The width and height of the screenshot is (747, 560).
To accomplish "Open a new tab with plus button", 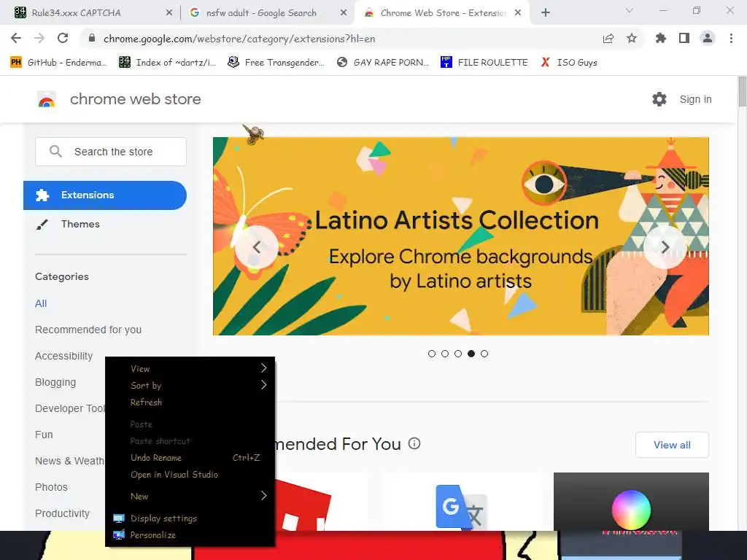I will point(546,13).
